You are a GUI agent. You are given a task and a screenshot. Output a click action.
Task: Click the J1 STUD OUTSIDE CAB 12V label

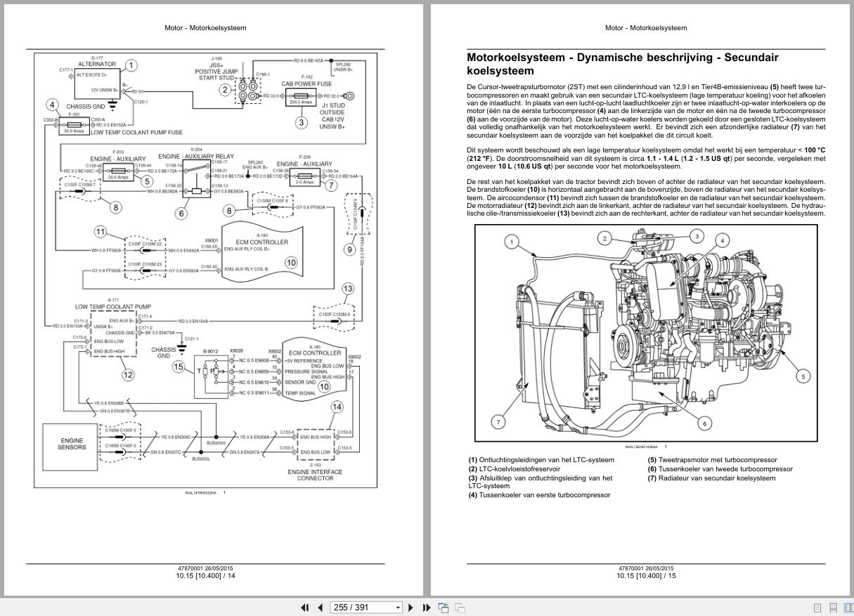[x=332, y=116]
